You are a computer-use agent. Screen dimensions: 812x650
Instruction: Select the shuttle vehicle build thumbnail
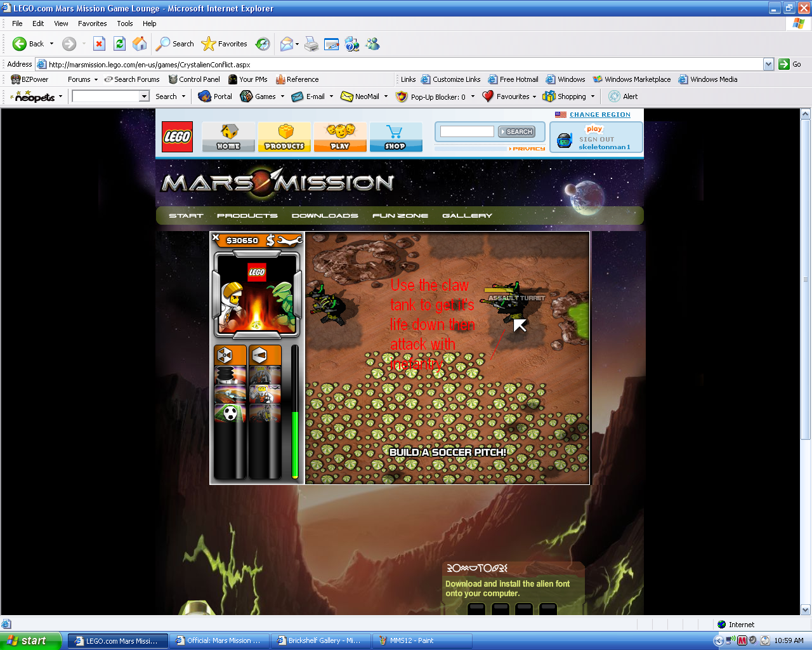coord(230,394)
